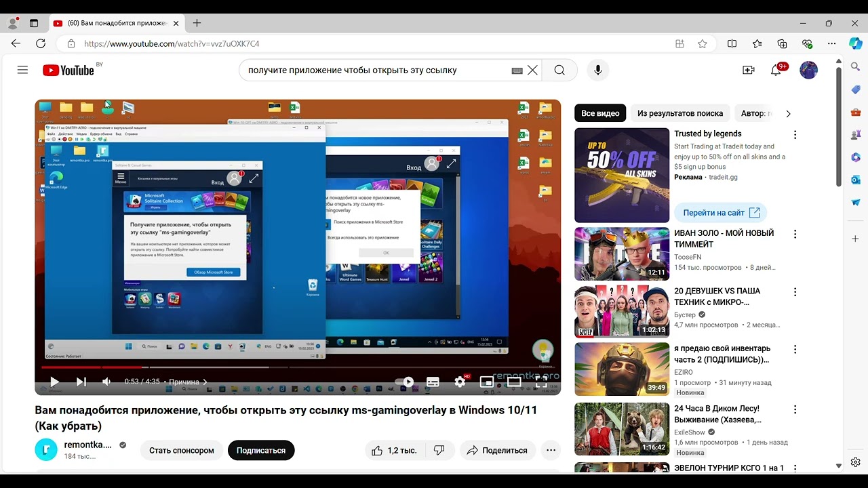The height and width of the screenshot is (488, 868).
Task: Open Edge favorites list
Action: pos(757,43)
